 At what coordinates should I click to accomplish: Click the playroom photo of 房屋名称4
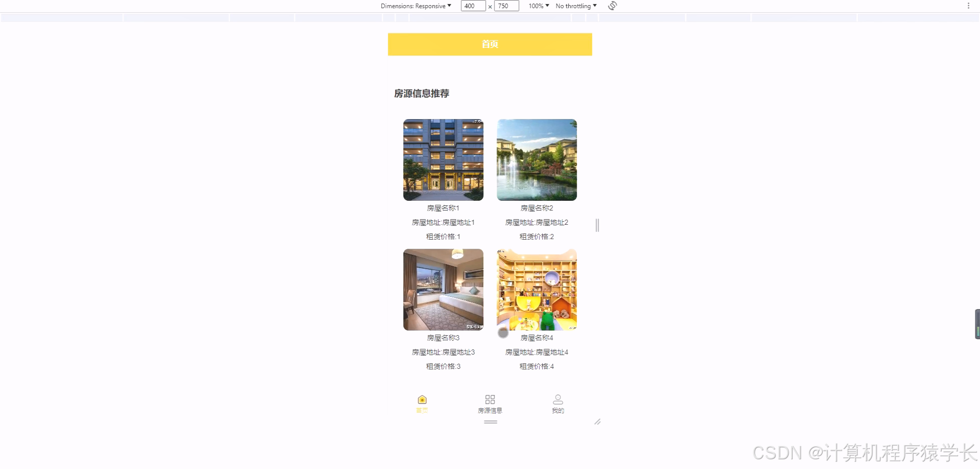point(536,289)
